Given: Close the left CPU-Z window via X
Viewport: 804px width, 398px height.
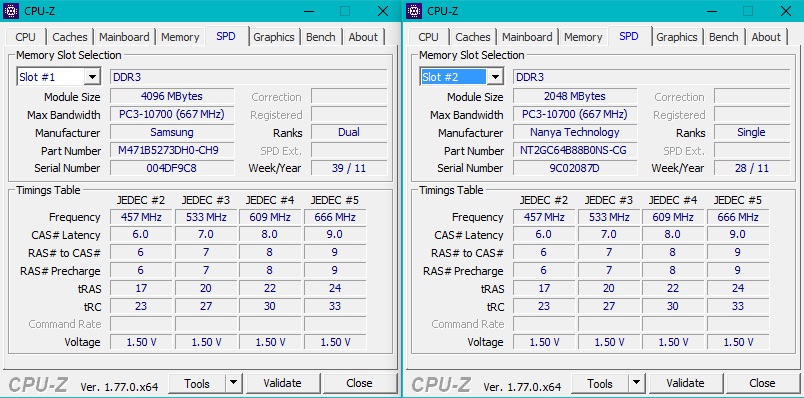Looking at the screenshot, I should [383, 11].
